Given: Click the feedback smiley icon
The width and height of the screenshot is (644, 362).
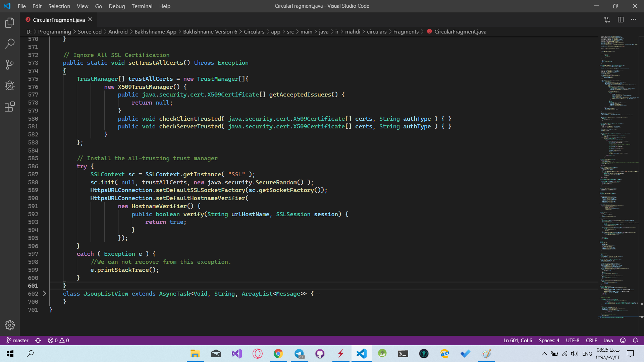Looking at the screenshot, I should pyautogui.click(x=623, y=340).
